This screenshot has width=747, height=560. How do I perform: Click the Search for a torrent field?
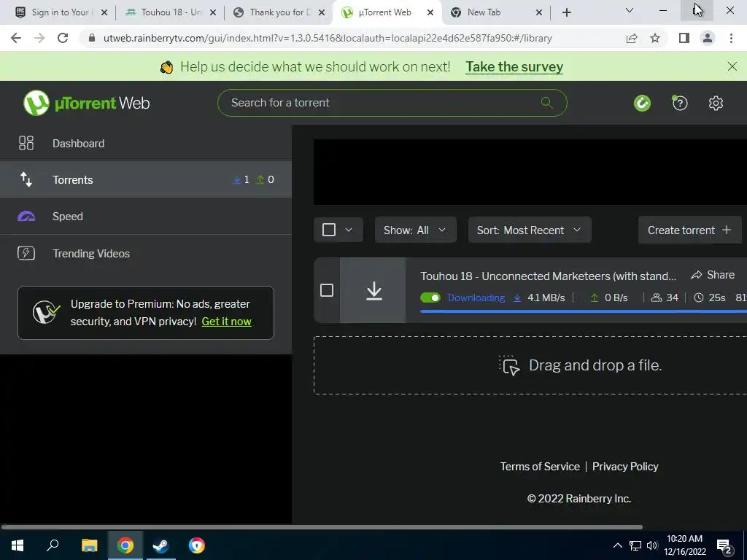point(392,102)
